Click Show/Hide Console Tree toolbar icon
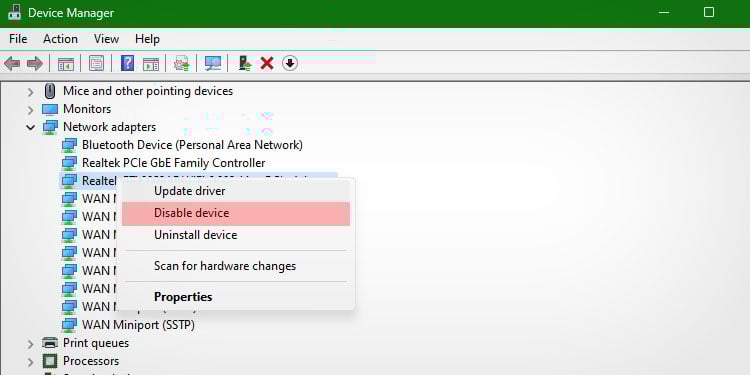750x375 pixels. tap(66, 63)
